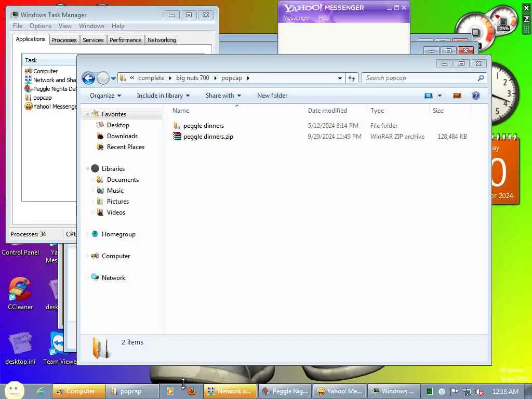Click the New folder button
This screenshot has height=399, width=532.
click(272, 96)
